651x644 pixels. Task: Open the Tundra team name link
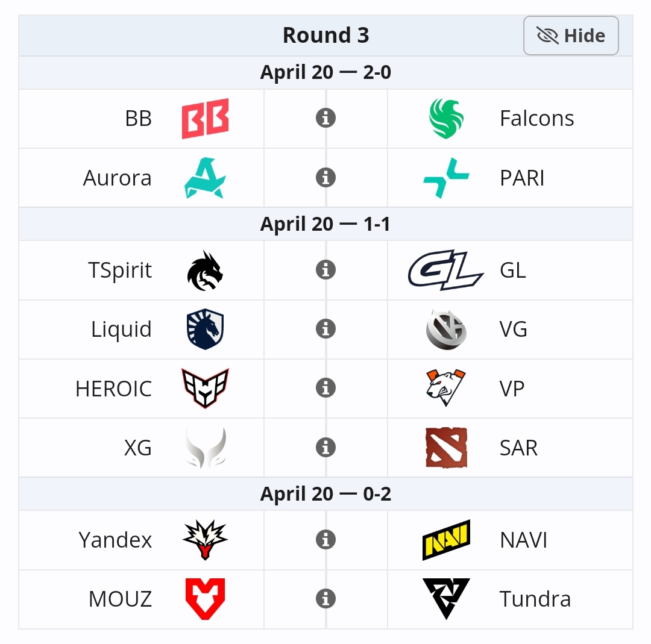[535, 599]
